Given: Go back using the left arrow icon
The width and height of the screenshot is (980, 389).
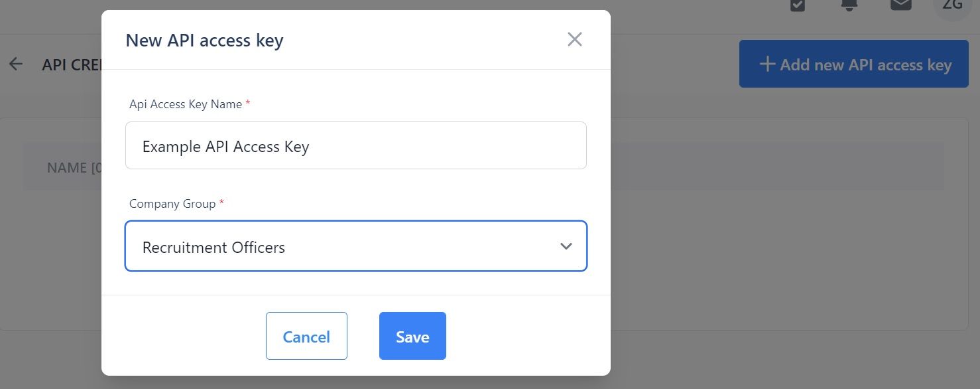Looking at the screenshot, I should click(16, 64).
